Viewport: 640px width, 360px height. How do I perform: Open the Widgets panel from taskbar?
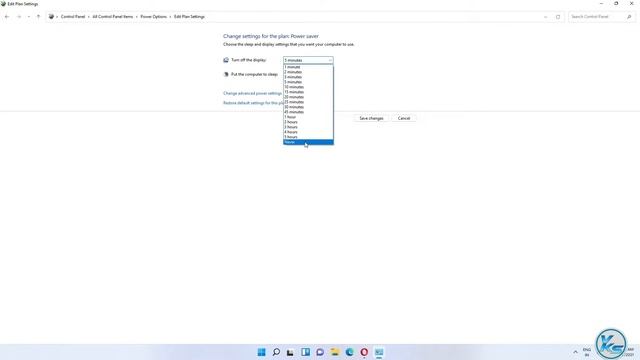click(305, 352)
